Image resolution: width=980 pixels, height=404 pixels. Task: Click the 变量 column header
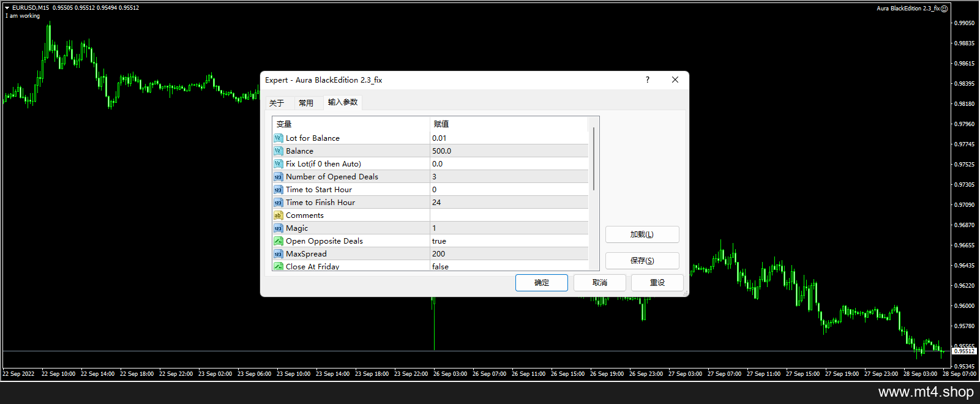click(351, 124)
